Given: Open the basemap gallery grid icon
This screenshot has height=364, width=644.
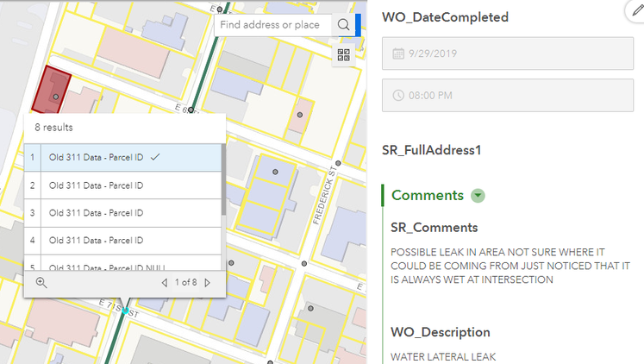Looking at the screenshot, I should tap(344, 54).
